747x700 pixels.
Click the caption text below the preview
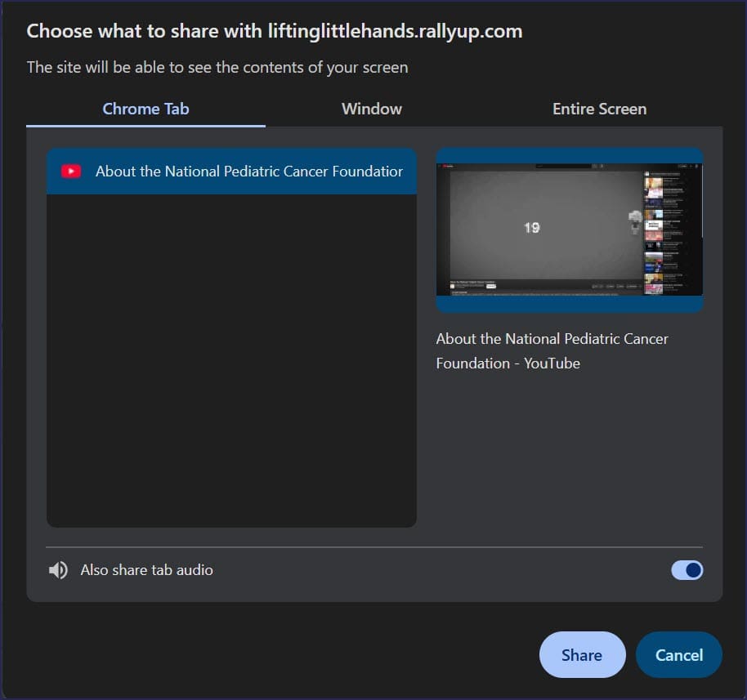[x=552, y=350]
